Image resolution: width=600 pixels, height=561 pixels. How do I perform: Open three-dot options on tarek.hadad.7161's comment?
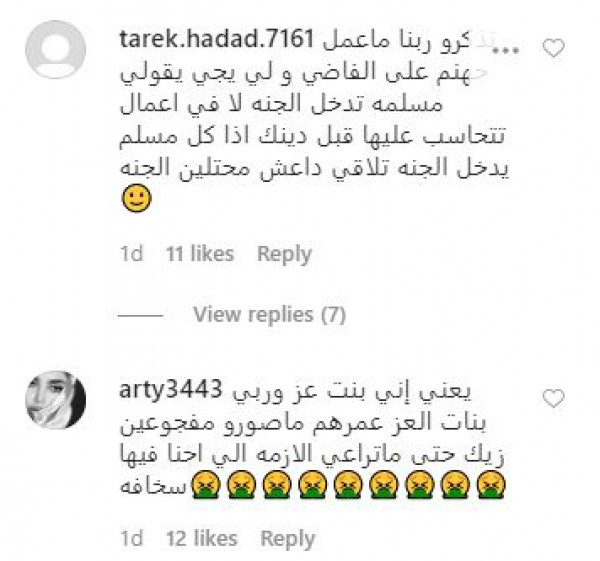[x=505, y=50]
